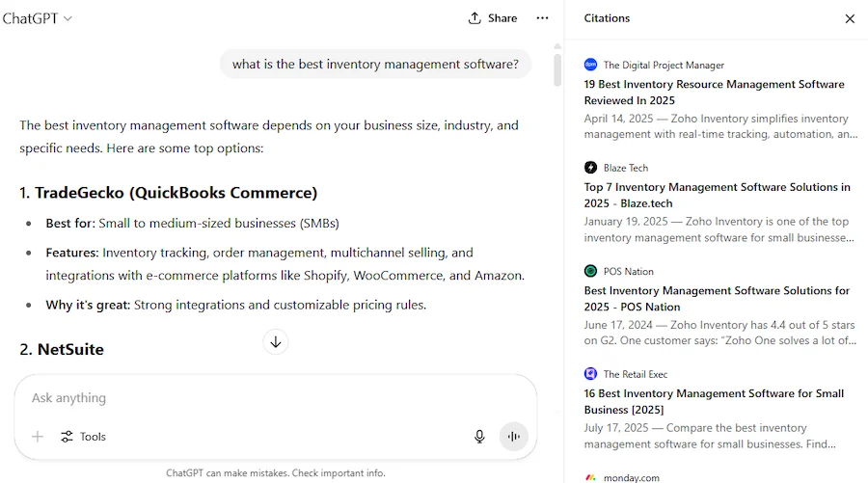Open 'Top 7 Inventory Management Software Solutions' citation
The image size is (868, 483).
tap(717, 196)
